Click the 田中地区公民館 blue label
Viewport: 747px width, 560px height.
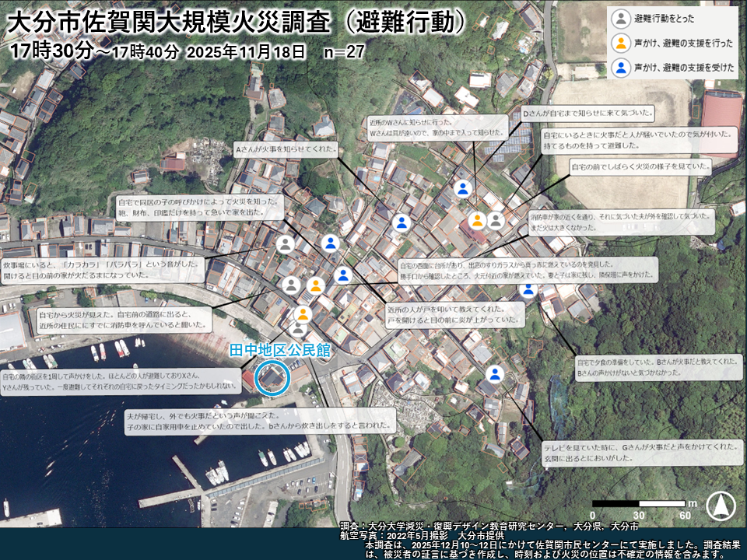(279, 351)
